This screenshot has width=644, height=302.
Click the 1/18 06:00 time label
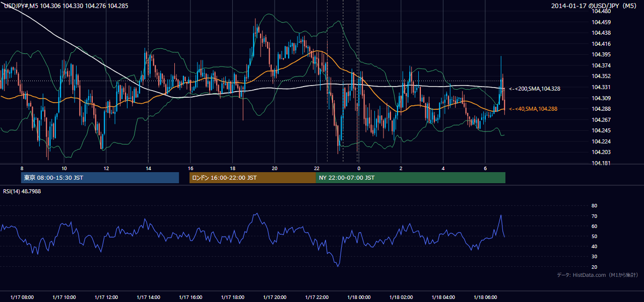[485, 297]
